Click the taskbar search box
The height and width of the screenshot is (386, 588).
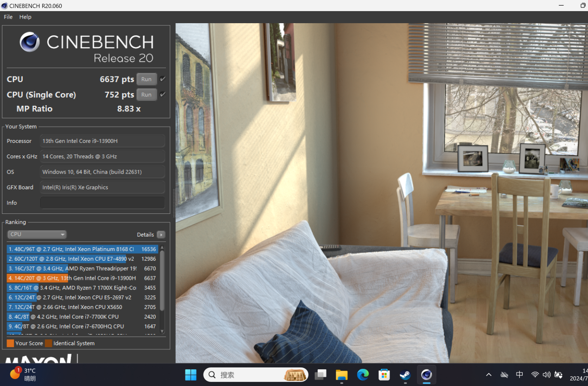click(256, 375)
